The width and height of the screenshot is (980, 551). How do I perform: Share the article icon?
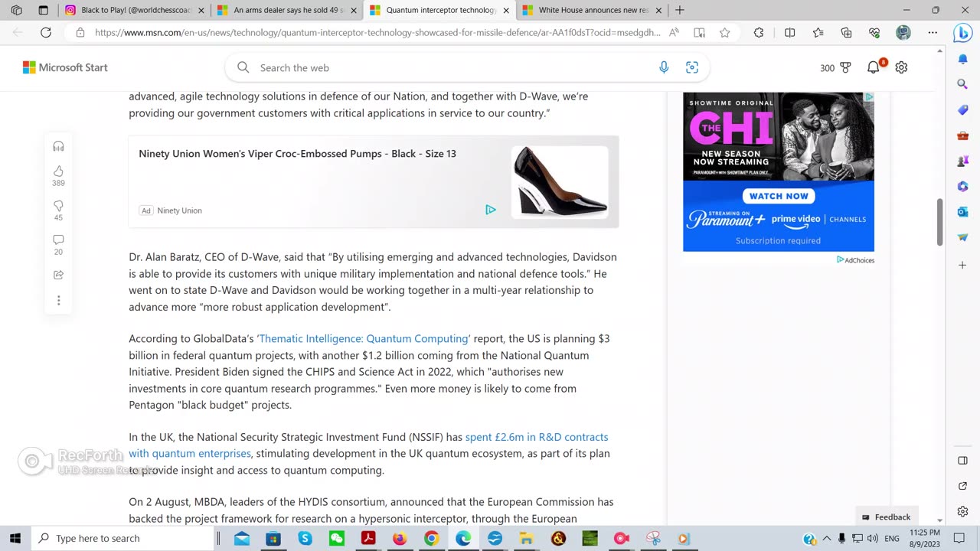click(58, 275)
